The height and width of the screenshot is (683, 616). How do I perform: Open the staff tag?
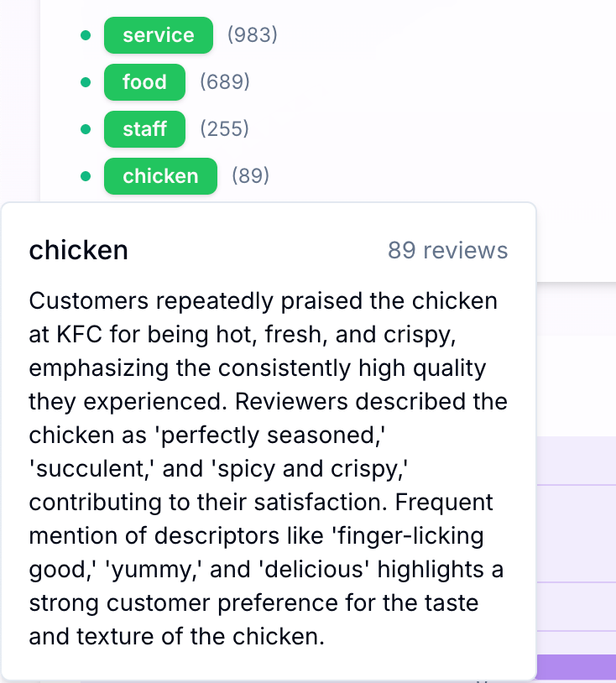click(144, 129)
